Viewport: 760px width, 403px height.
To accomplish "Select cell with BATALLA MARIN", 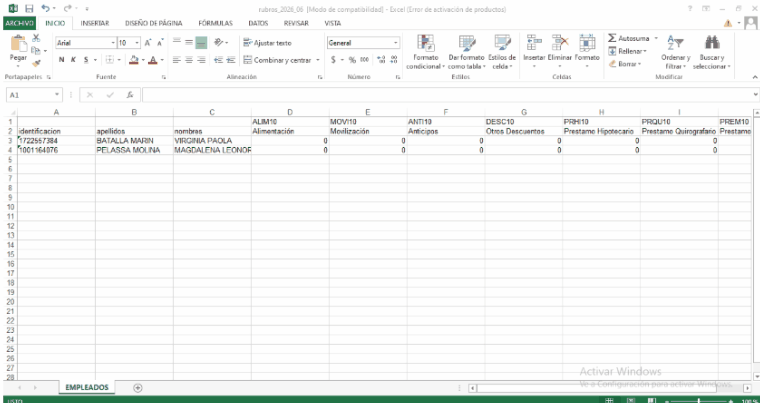I will tap(134, 141).
